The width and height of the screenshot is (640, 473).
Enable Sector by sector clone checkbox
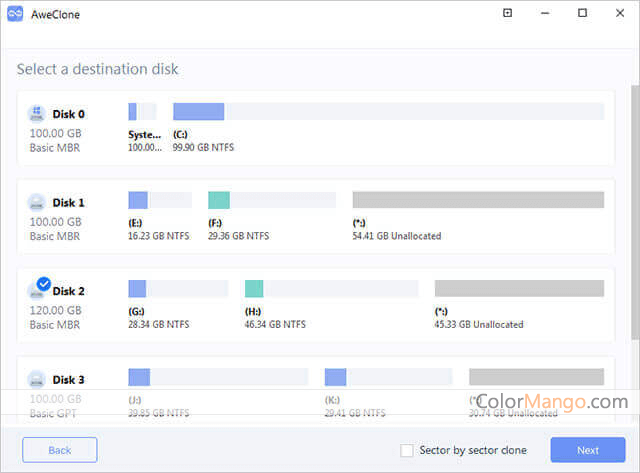pos(406,450)
